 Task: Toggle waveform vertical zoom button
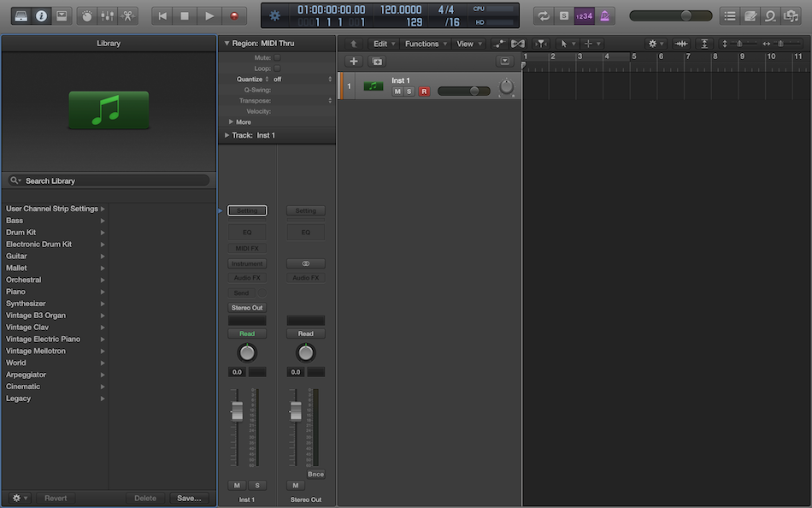[x=681, y=44]
